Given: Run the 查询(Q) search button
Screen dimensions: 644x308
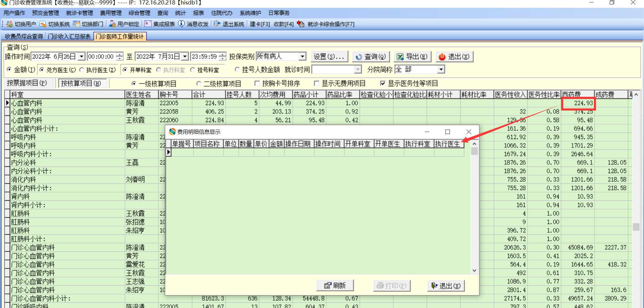Looking at the screenshot, I should tap(371, 57).
